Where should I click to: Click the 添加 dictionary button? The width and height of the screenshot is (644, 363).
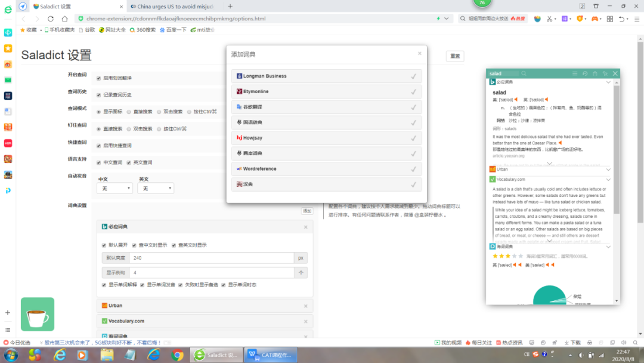(x=307, y=211)
